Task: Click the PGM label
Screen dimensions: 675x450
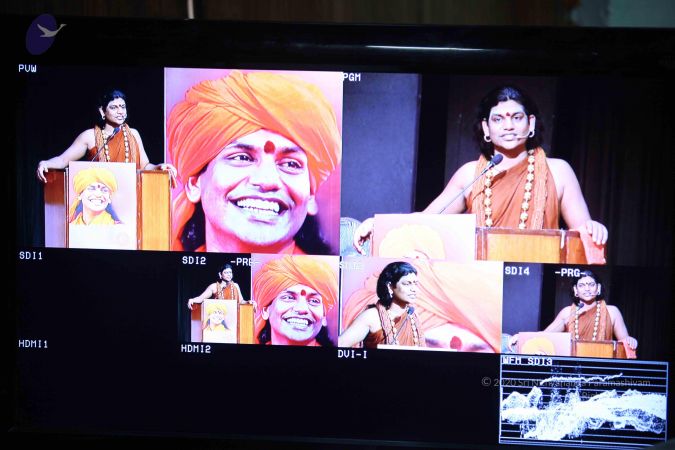Action: pos(352,77)
